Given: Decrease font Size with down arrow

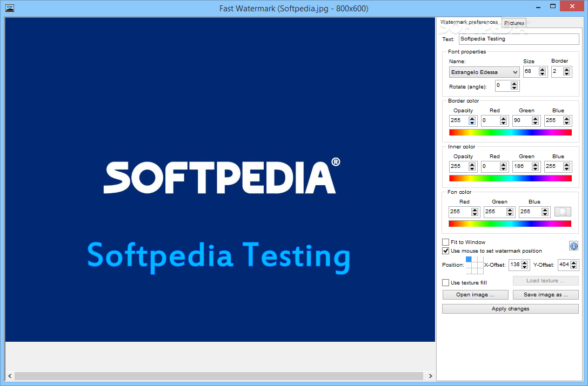Looking at the screenshot, I should [542, 74].
